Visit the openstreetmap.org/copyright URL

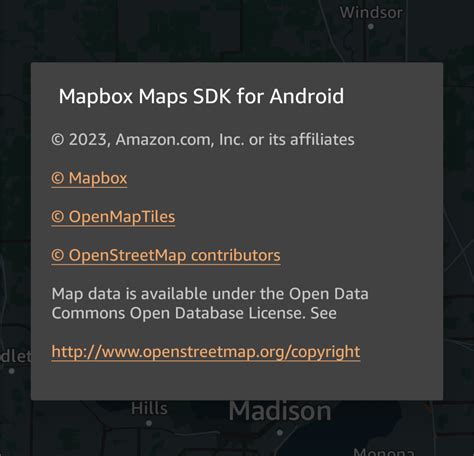[206, 352]
